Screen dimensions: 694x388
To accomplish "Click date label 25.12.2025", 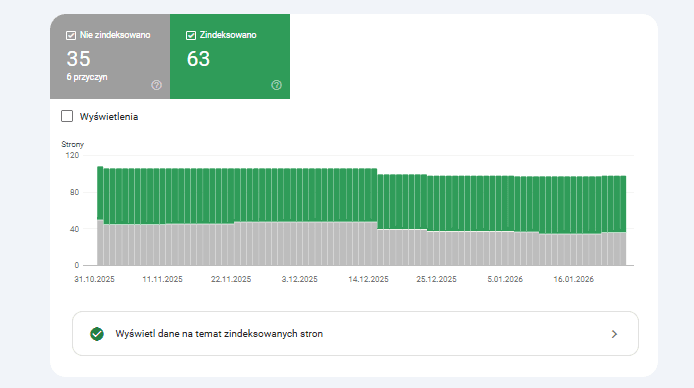I will (x=436, y=279).
